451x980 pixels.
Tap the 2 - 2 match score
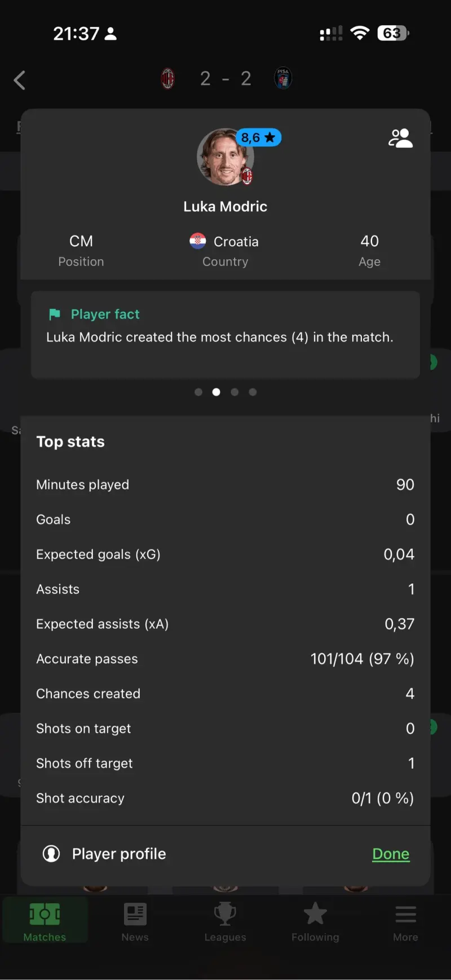click(225, 79)
